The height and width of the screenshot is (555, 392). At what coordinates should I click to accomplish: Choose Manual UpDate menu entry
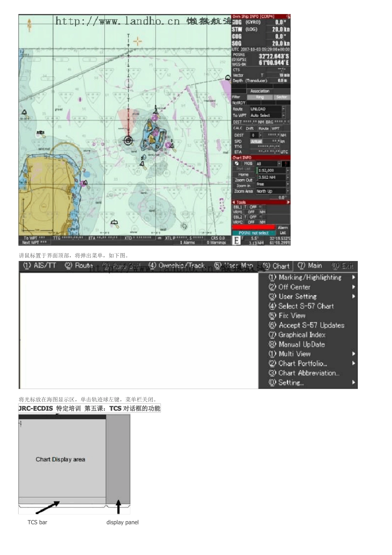point(297,344)
